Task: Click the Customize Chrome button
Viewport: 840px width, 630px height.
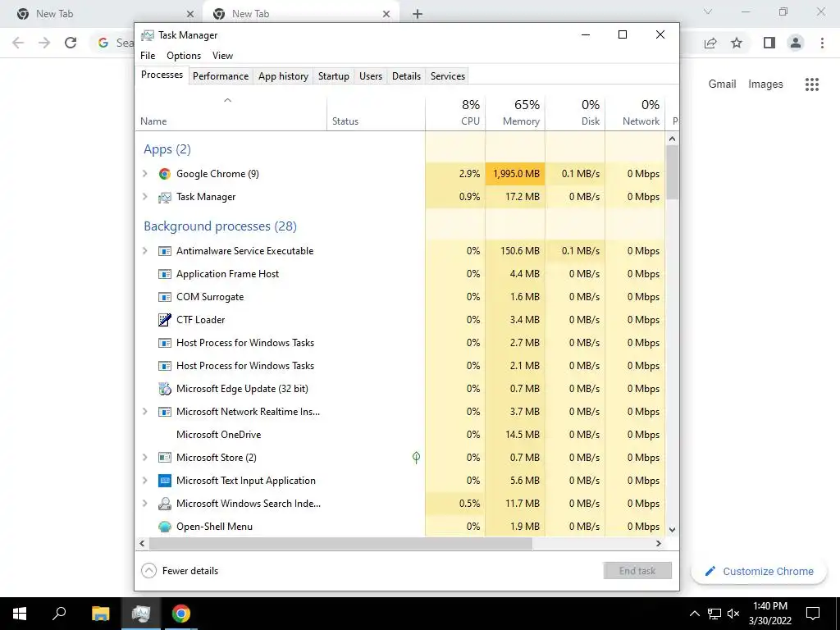Action: pos(759,571)
